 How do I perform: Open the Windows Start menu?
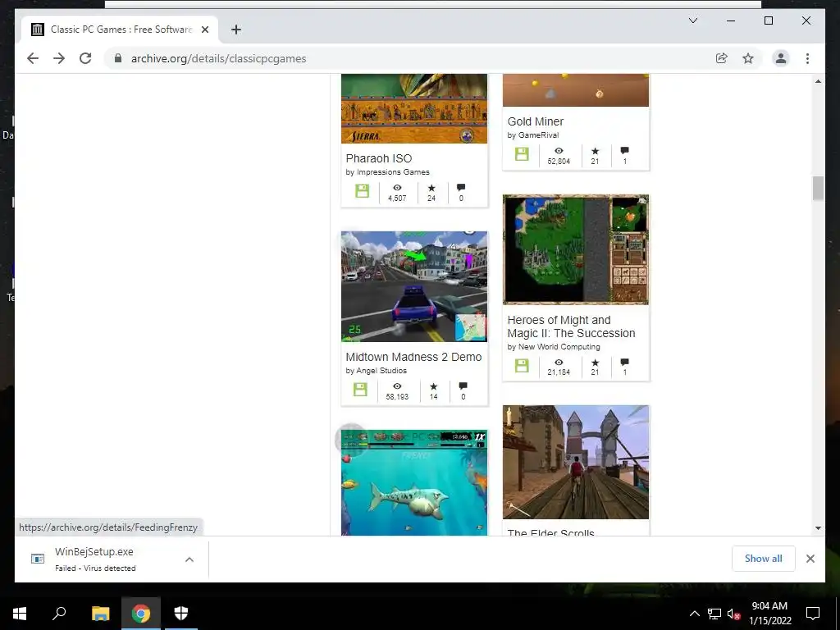pyautogui.click(x=20, y=614)
